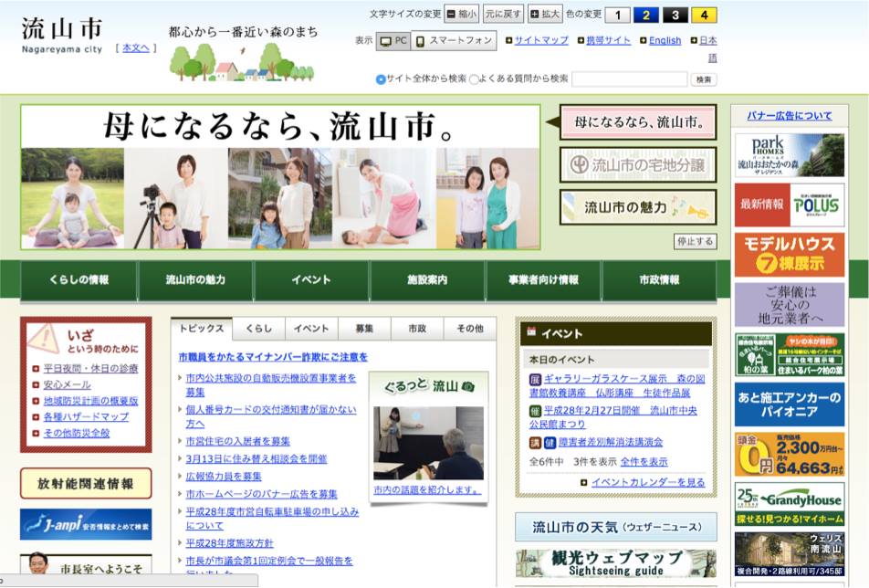
Task: Open J-anpi safety information banner
Action: point(86,524)
